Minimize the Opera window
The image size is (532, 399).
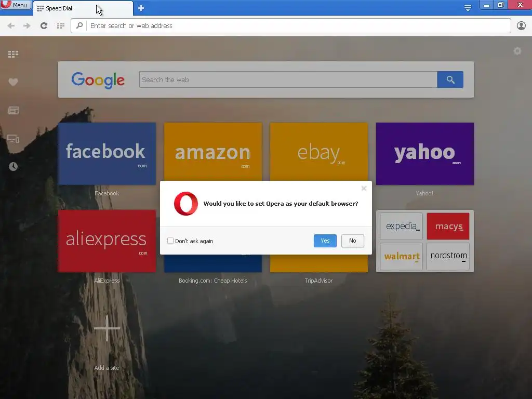point(486,5)
